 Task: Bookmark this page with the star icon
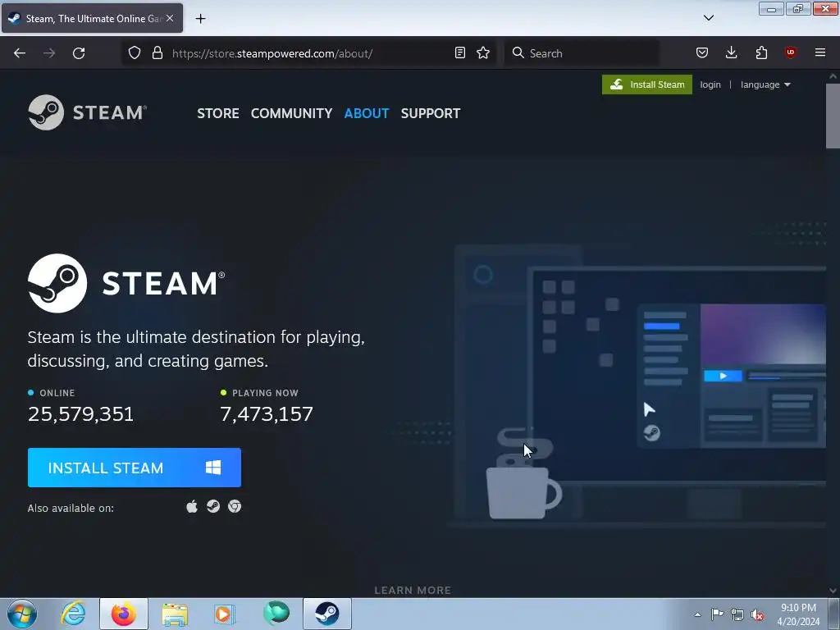click(x=483, y=53)
